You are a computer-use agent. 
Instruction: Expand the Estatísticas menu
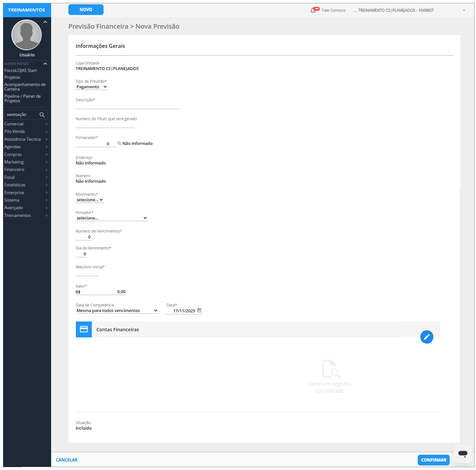tap(26, 185)
